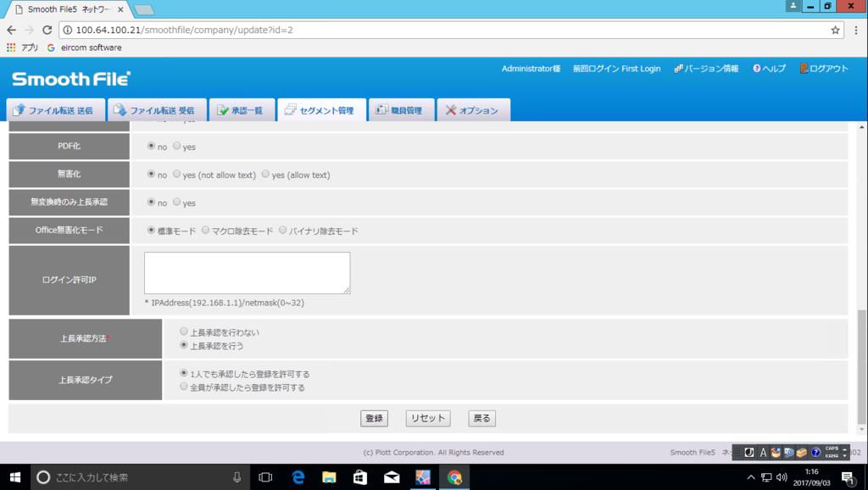This screenshot has width=868, height=490.
Task: Select マクロ除去モード option
Action: [x=205, y=230]
